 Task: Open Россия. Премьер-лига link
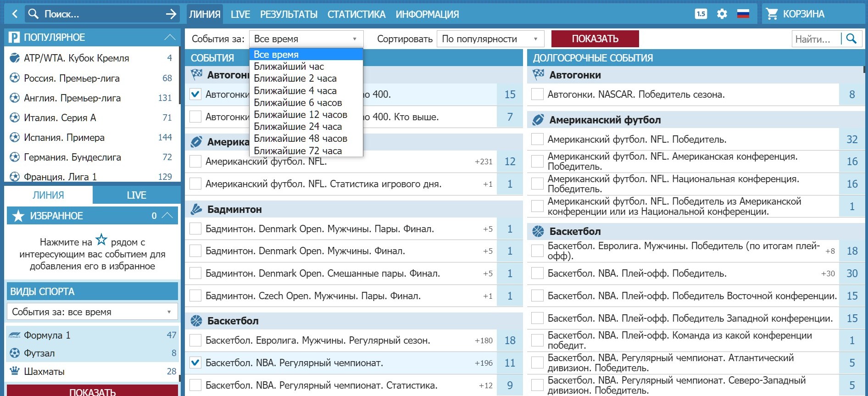72,78
